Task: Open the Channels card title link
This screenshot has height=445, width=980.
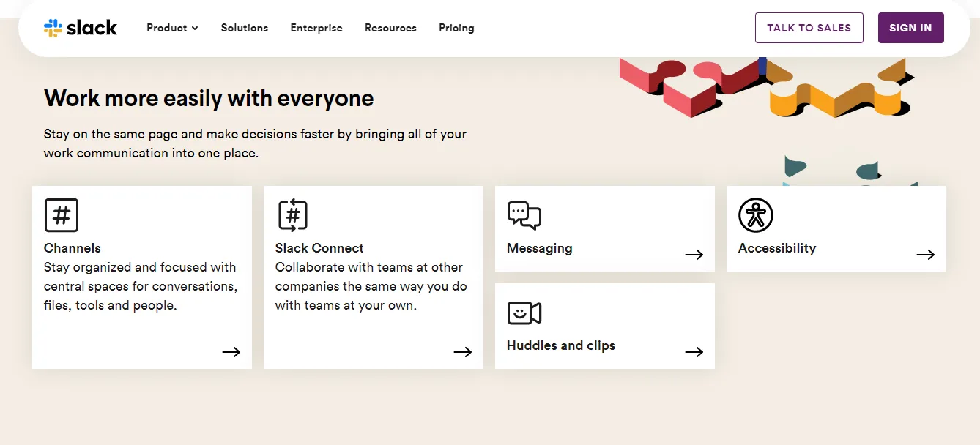Action: click(73, 248)
